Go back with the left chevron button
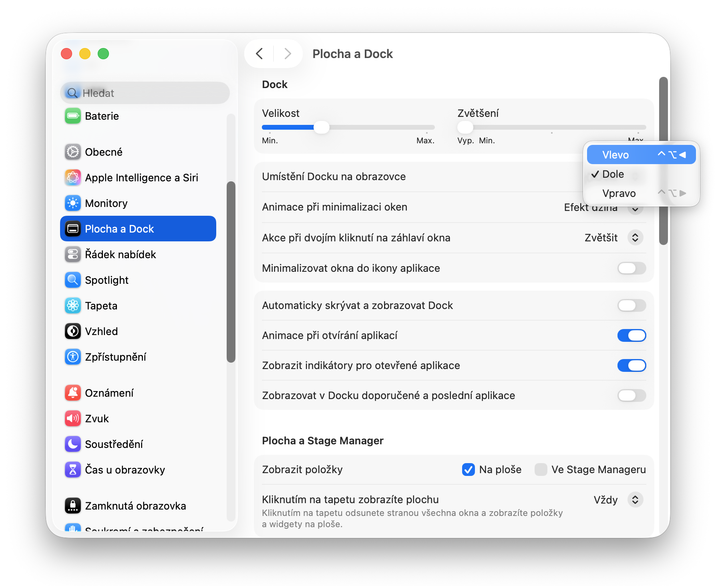The image size is (728, 586). (259, 54)
